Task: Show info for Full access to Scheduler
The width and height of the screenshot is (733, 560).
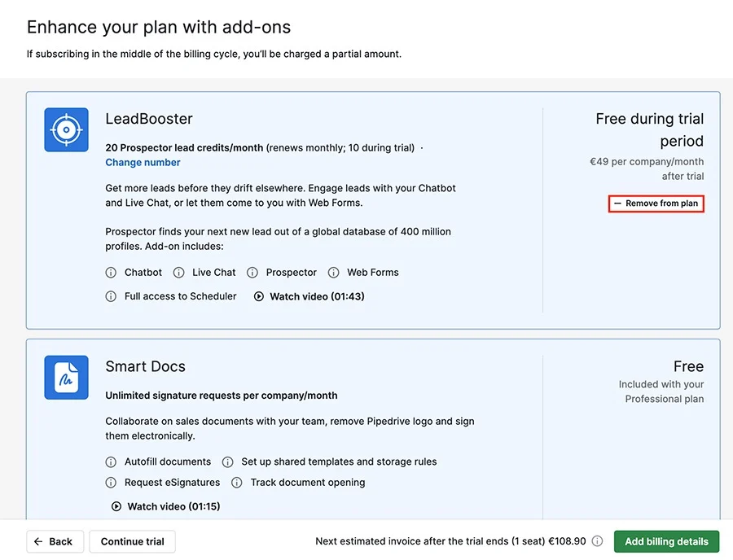Action: [x=111, y=296]
